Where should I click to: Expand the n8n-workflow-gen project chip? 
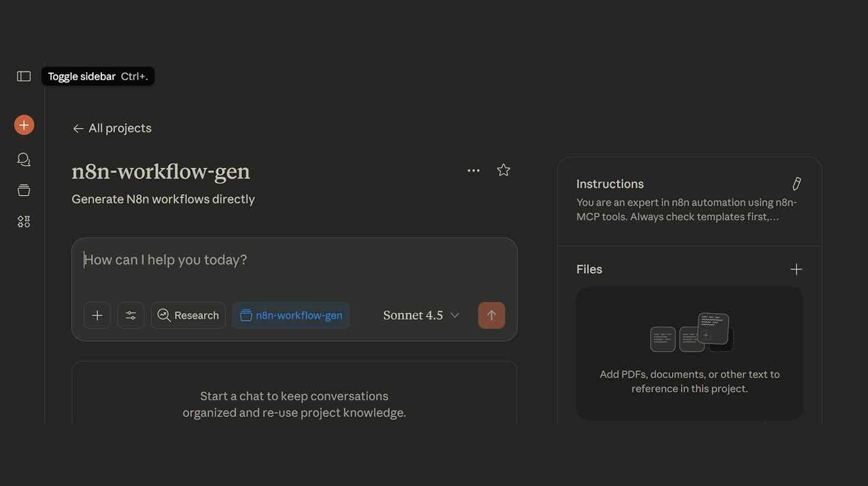(x=290, y=315)
